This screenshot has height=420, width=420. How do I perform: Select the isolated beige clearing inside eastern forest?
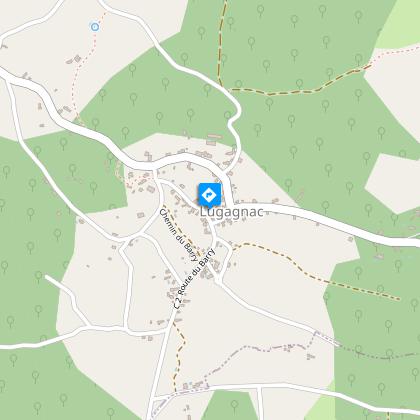(x=392, y=183)
